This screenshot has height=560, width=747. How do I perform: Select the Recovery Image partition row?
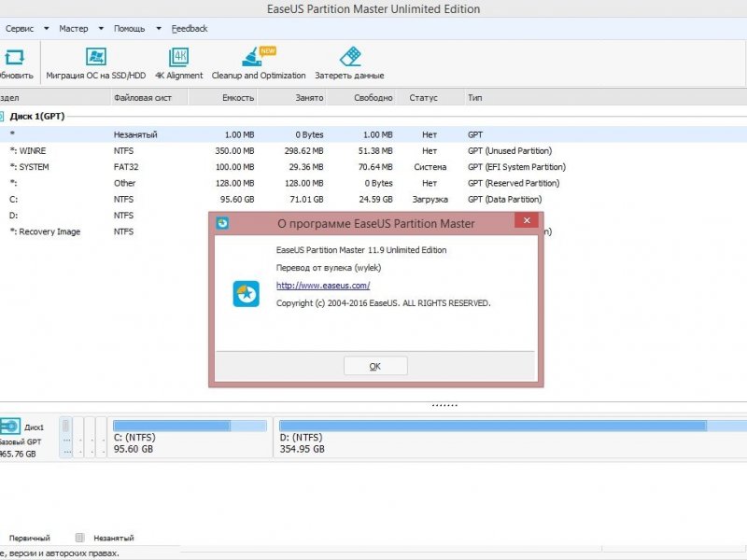(x=104, y=231)
